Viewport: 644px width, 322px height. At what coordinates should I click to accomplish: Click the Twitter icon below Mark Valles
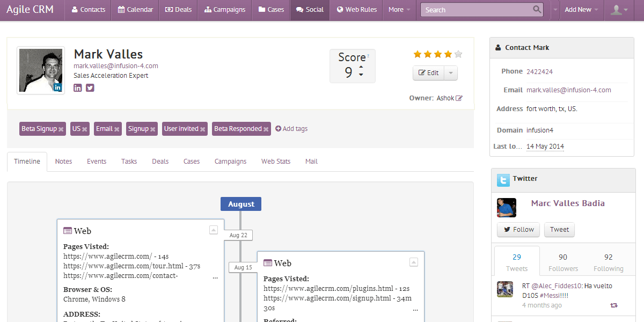coord(90,87)
